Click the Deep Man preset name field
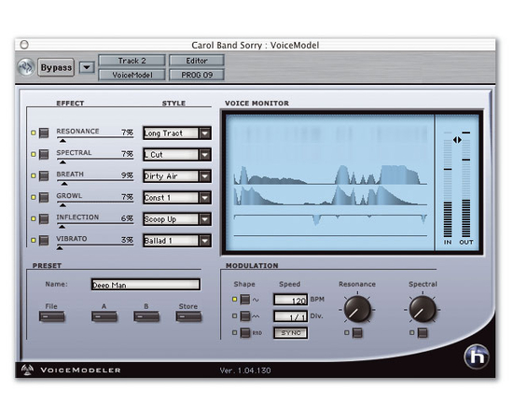Screen dimensions: 513x420 146,285
